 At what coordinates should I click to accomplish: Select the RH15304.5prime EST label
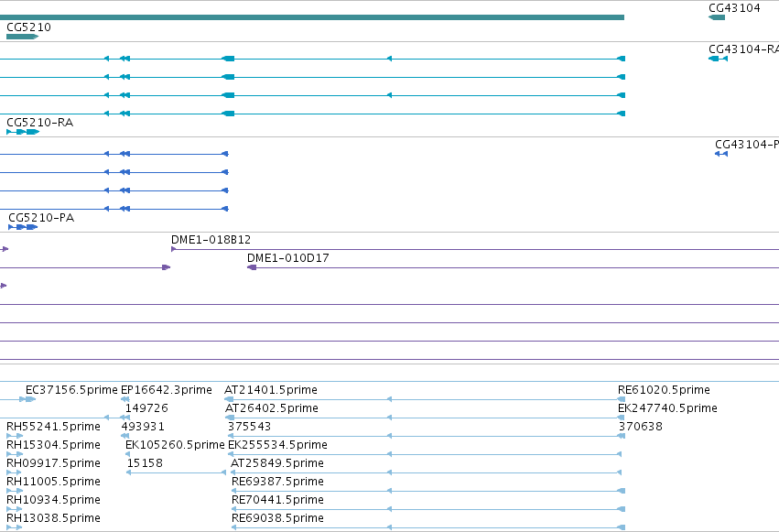[53, 445]
